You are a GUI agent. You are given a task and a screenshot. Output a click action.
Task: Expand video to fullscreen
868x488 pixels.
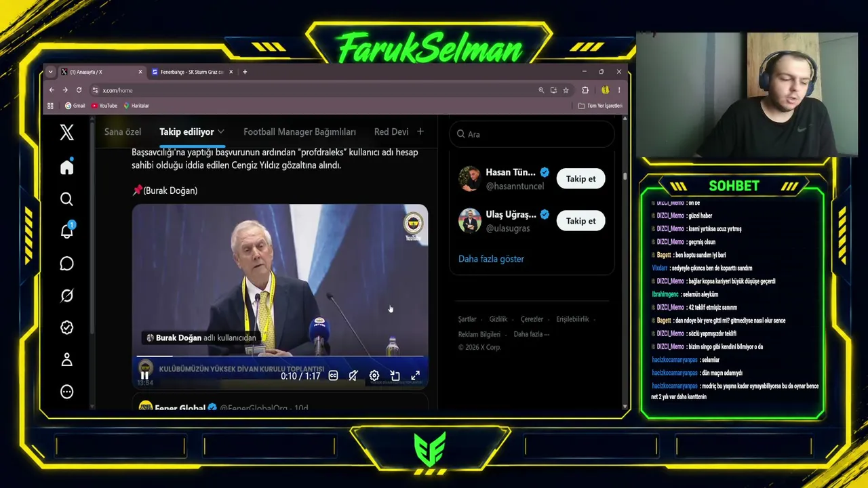pyautogui.click(x=415, y=375)
